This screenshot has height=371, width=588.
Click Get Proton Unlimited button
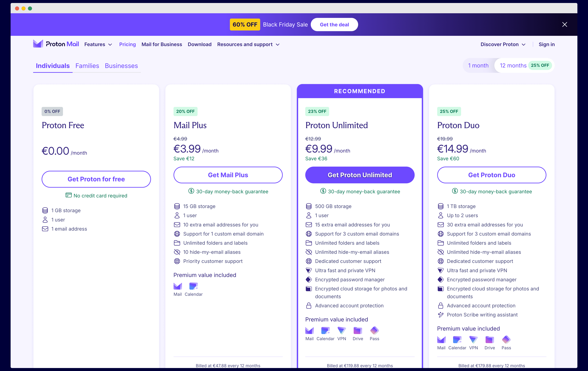[359, 175]
